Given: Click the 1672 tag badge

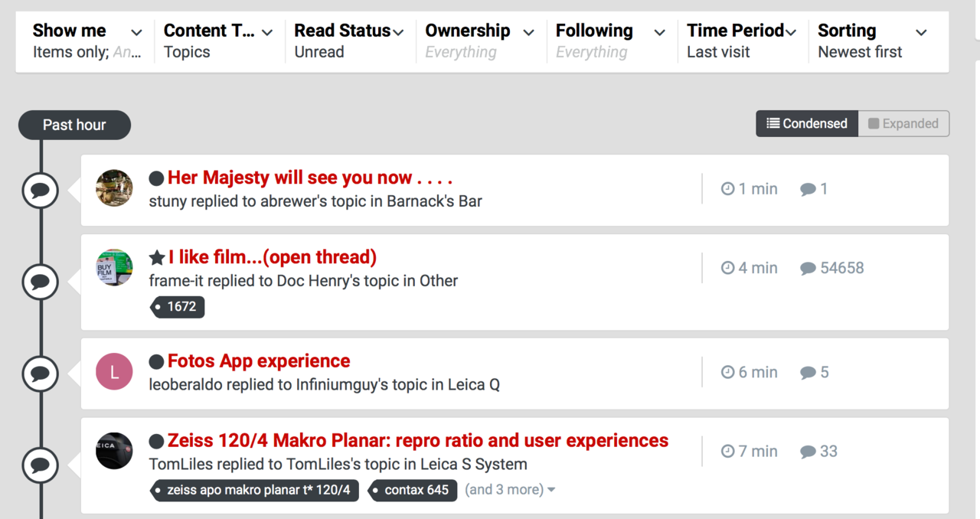Looking at the screenshot, I should (179, 307).
